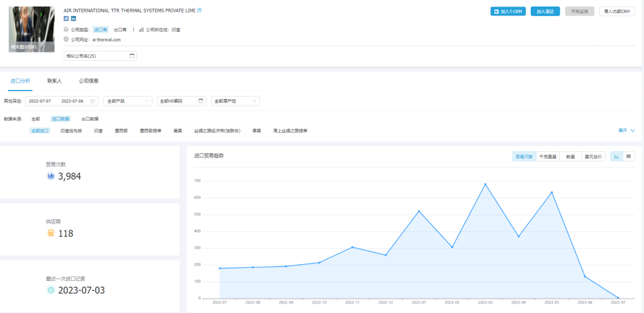The height and width of the screenshot is (313, 644).
Task: Open the 全部产品 dropdown
Action: pyautogui.click(x=128, y=101)
